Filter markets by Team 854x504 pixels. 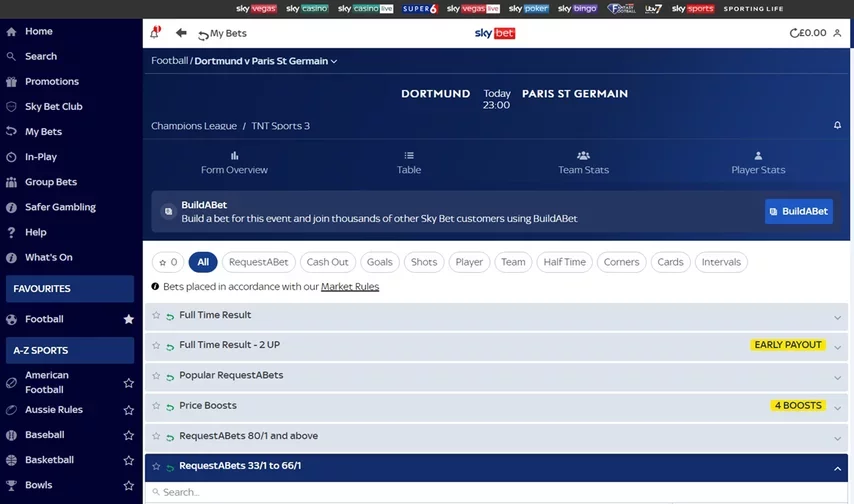[x=513, y=262]
